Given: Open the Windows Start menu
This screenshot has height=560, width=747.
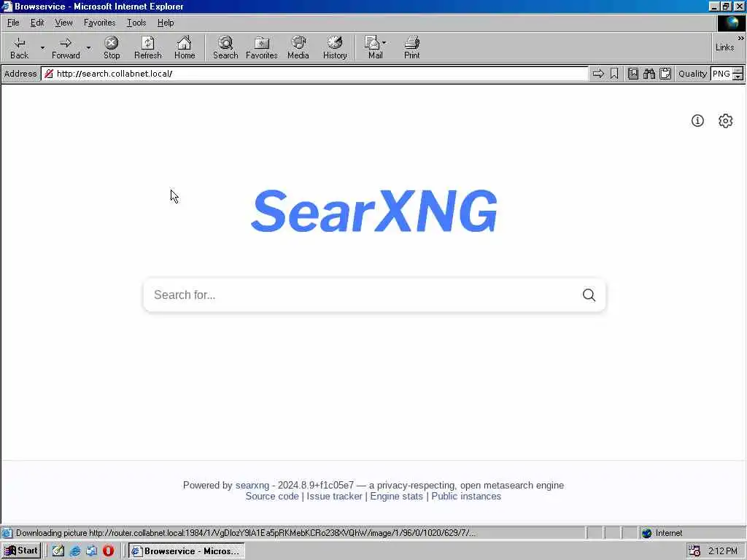Looking at the screenshot, I should pyautogui.click(x=21, y=551).
